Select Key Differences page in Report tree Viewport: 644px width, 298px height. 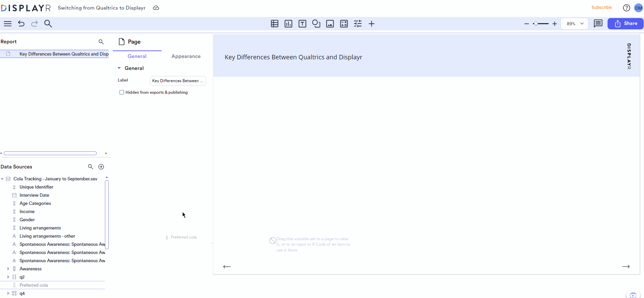coord(55,54)
